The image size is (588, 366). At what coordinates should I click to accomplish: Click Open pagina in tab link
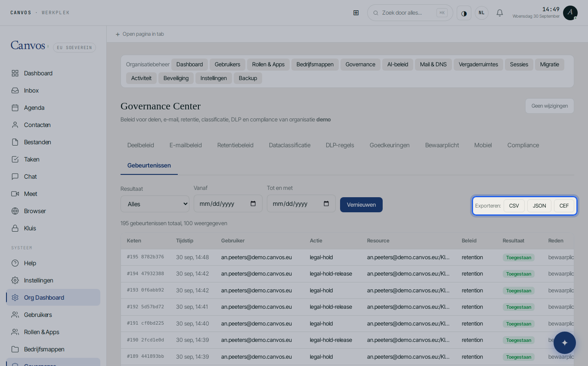(x=140, y=34)
